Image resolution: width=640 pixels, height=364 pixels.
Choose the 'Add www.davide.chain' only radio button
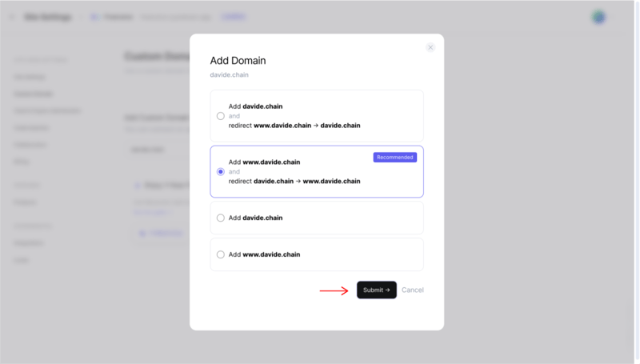coord(221,254)
